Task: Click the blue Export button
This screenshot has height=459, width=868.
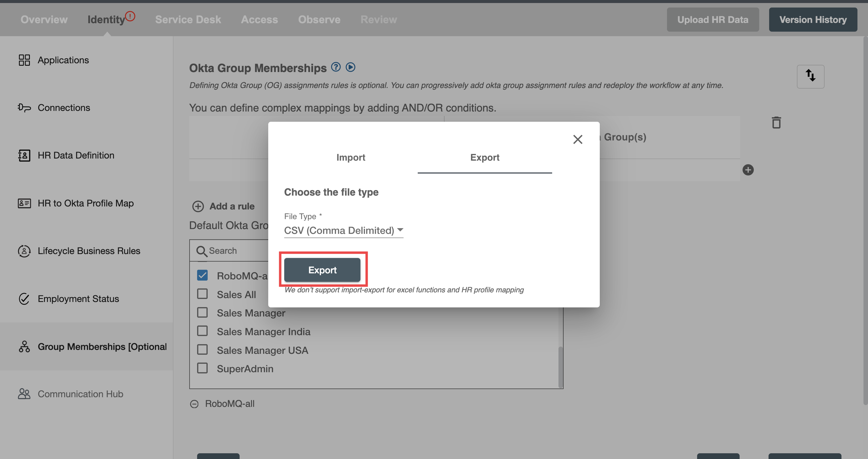Action: [x=322, y=270]
